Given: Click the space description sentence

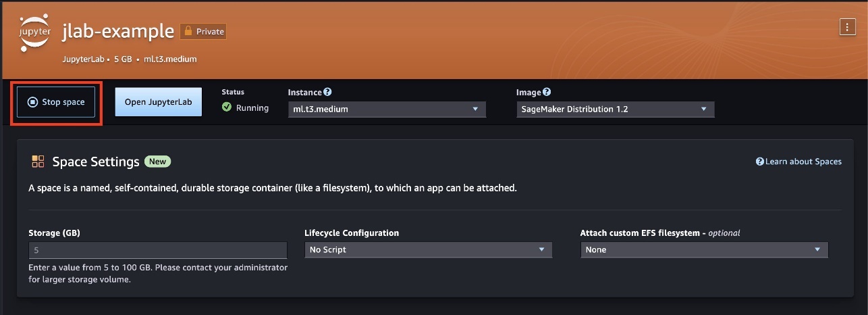Looking at the screenshot, I should (x=273, y=188).
